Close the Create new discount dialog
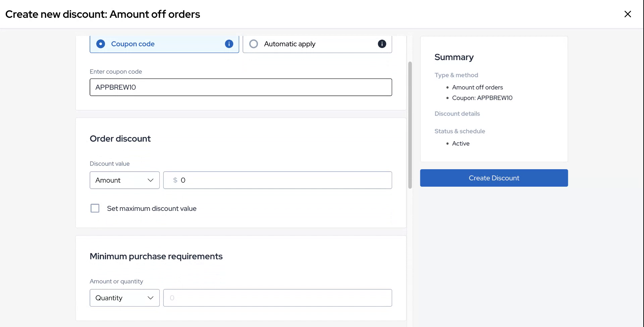Screen dimensions: 644x327 coord(628,14)
